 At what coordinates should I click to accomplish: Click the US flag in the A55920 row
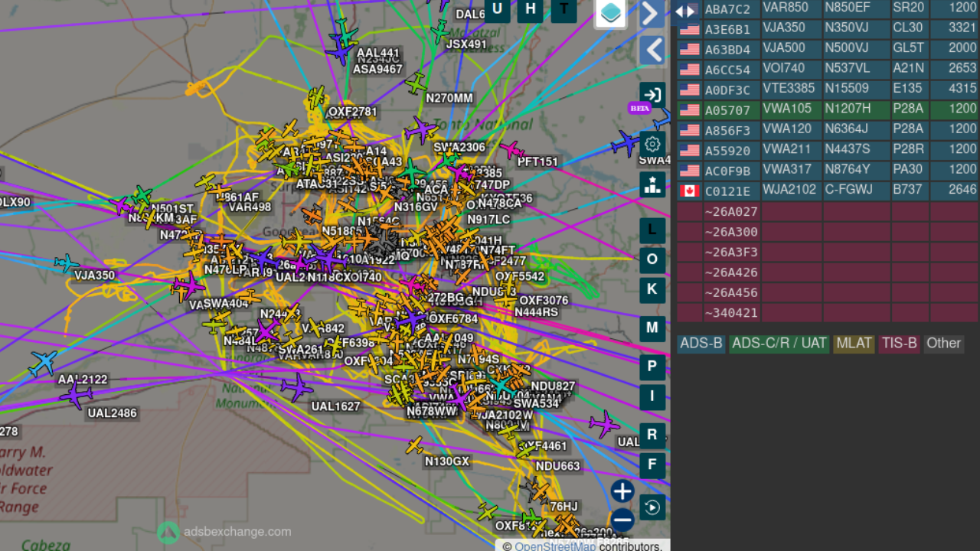pyautogui.click(x=690, y=151)
